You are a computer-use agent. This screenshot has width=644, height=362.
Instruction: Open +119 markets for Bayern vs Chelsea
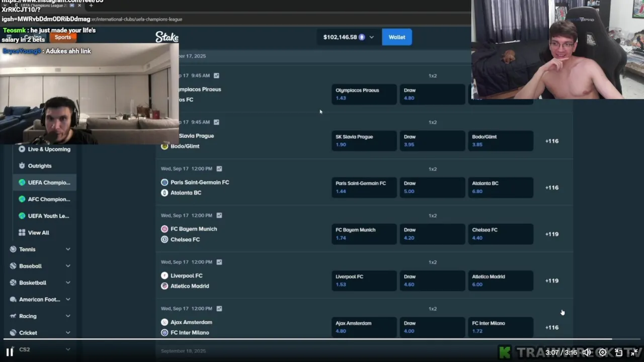552,234
